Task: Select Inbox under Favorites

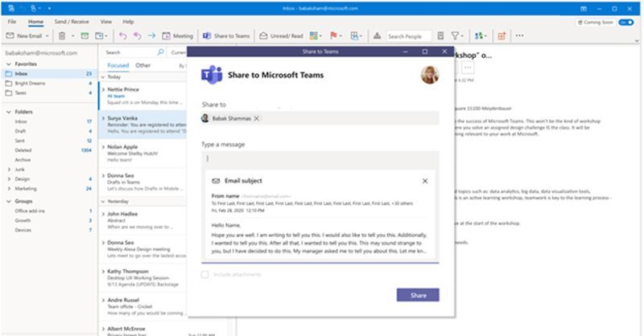Action: point(49,74)
